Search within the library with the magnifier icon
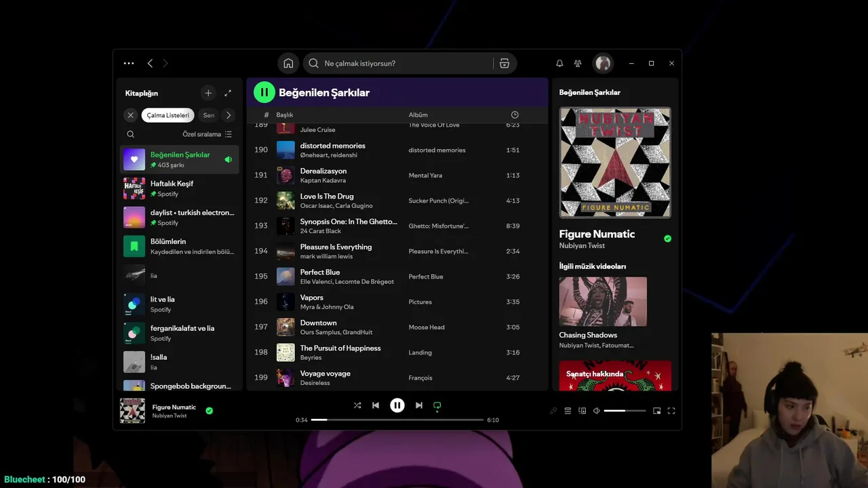 pos(131,134)
